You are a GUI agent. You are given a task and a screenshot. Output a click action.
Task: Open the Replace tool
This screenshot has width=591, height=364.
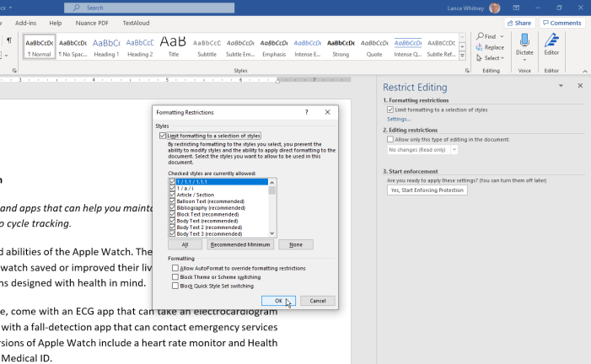(490, 47)
